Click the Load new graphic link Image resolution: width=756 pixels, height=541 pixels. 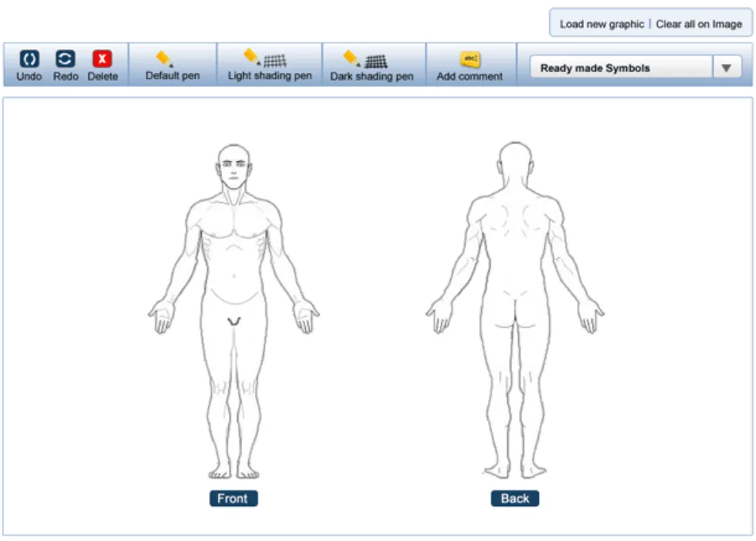pyautogui.click(x=601, y=24)
